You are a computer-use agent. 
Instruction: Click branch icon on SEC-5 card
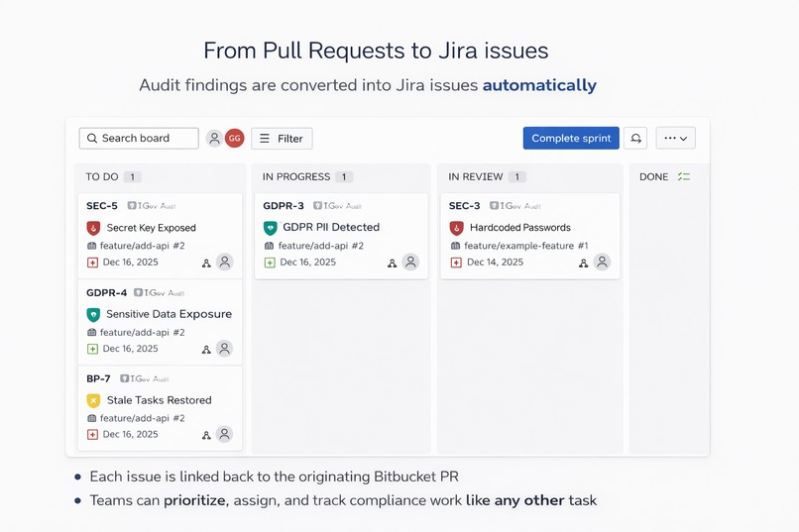coord(92,246)
